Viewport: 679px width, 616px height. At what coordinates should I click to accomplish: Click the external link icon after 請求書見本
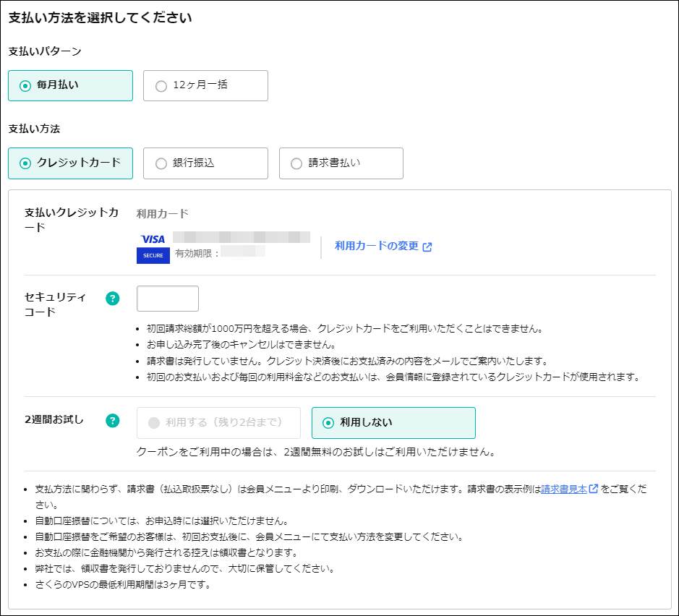(594, 489)
